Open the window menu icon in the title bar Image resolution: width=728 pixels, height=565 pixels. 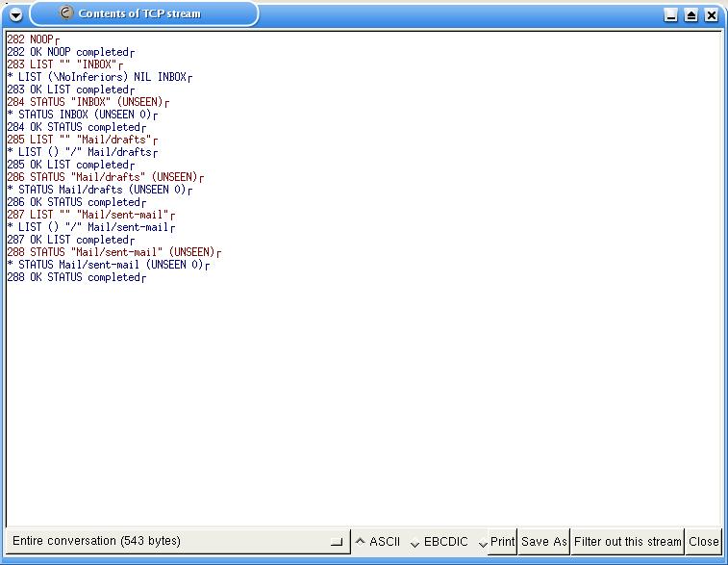point(15,14)
